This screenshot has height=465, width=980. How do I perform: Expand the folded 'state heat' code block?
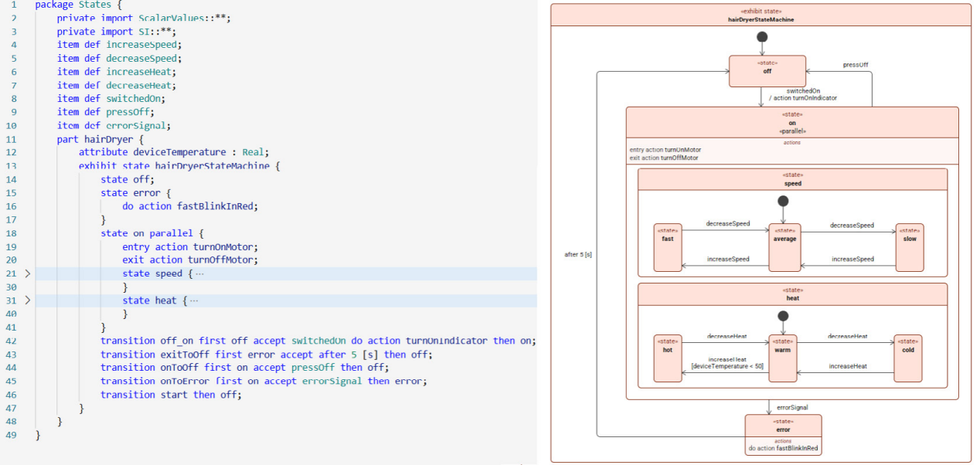click(x=28, y=300)
